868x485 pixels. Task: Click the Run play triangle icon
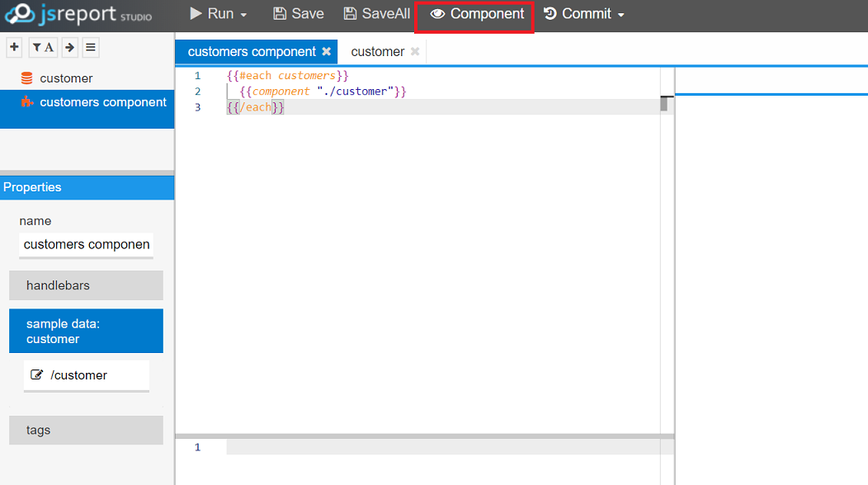pyautogui.click(x=196, y=13)
